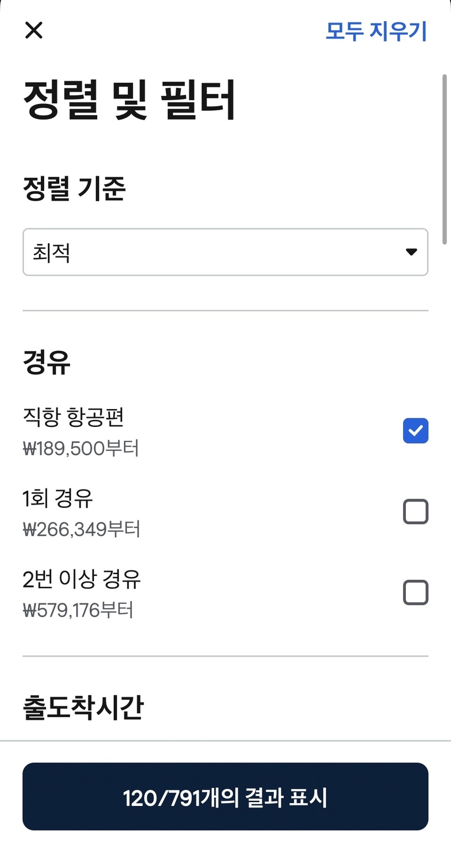Viewport: 451px width, 868px height.
Task: Tap the 모두 지우기 link
Action: click(376, 31)
